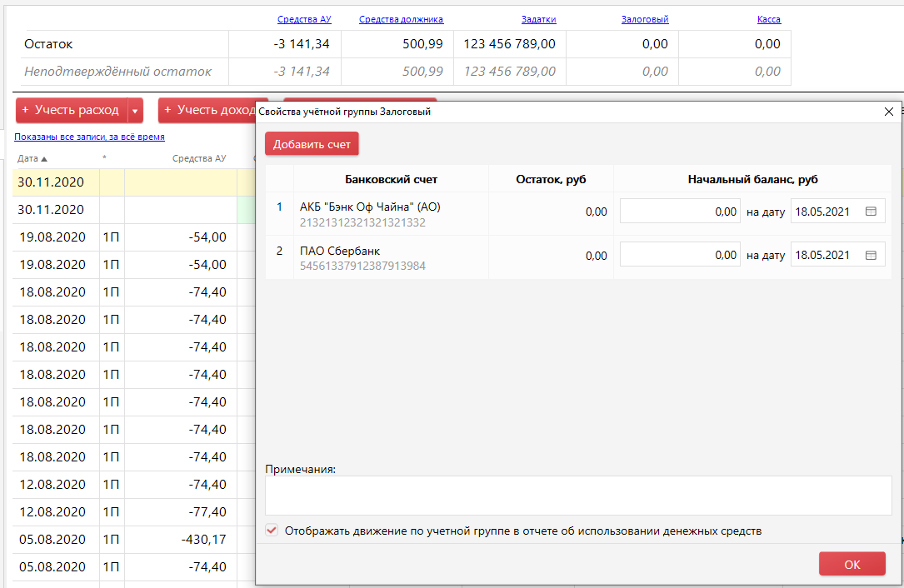Open the Залоговый header link
This screenshot has width=904, height=588.
click(x=645, y=19)
